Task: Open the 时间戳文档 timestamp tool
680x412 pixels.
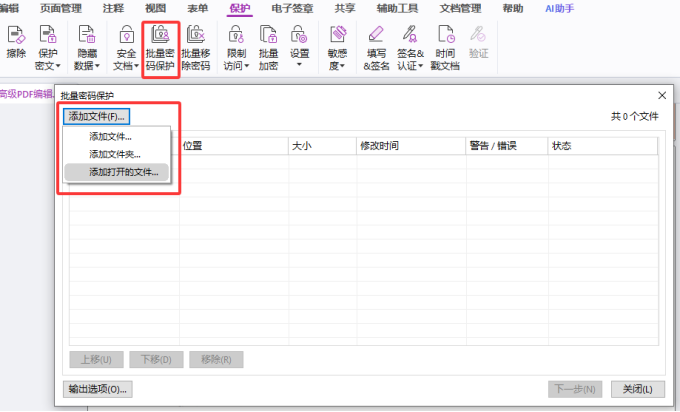Action: pos(445,48)
